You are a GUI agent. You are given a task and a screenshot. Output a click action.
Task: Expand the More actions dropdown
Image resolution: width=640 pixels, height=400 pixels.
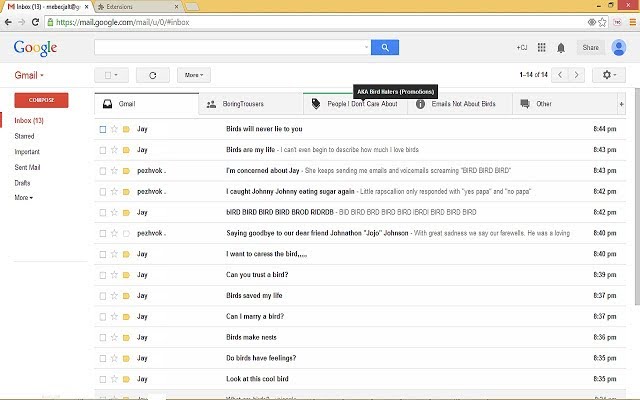193,75
